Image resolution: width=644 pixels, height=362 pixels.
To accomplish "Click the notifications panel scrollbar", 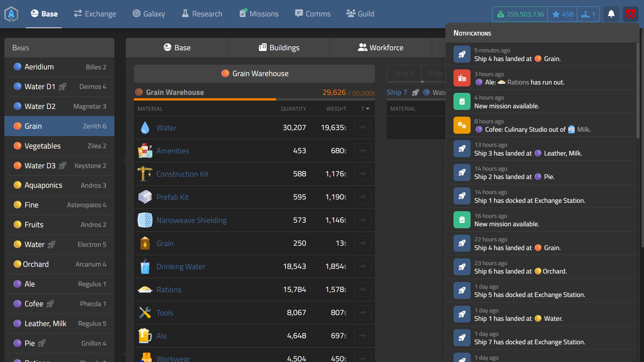I will (638, 90).
